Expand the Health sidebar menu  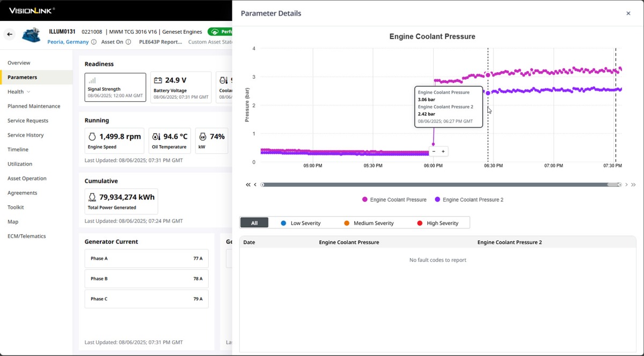click(19, 92)
